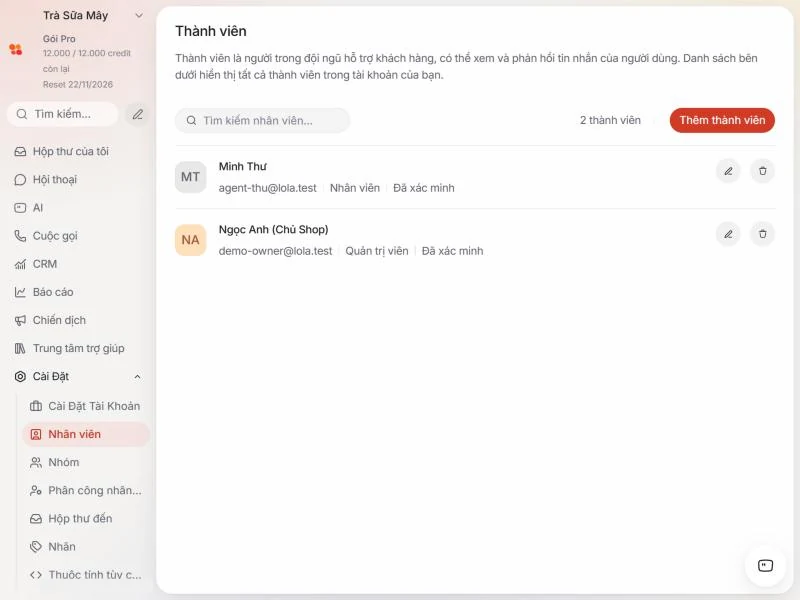This screenshot has width=800, height=600.
Task: Delete member Ngọc Anh with trash icon
Action: (762, 234)
